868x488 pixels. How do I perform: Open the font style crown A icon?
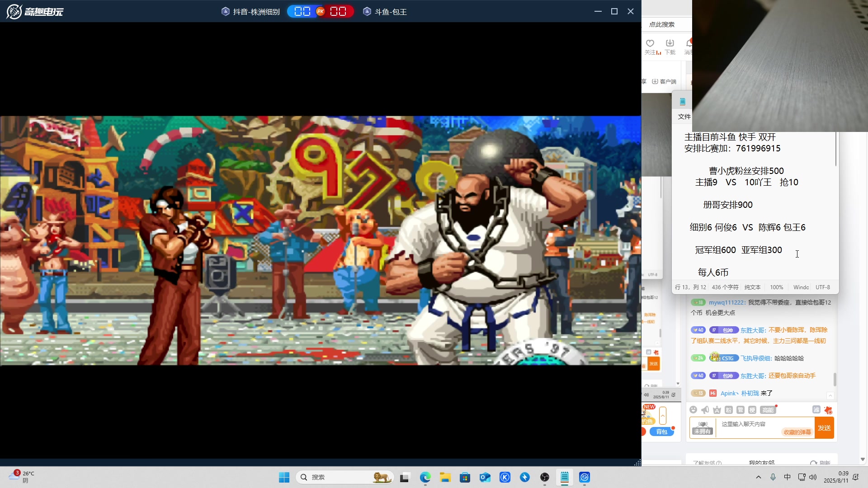tap(717, 410)
